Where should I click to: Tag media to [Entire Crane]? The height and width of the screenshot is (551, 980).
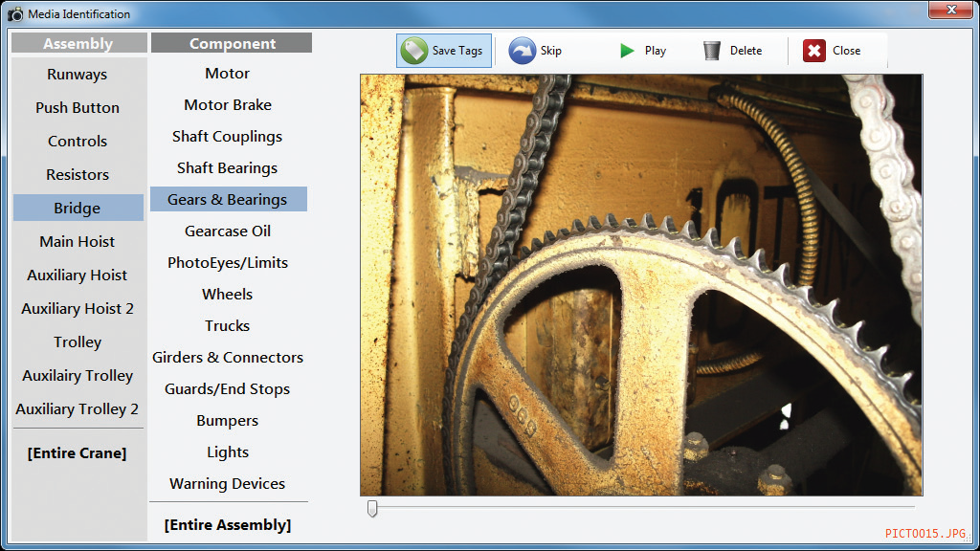tap(77, 452)
